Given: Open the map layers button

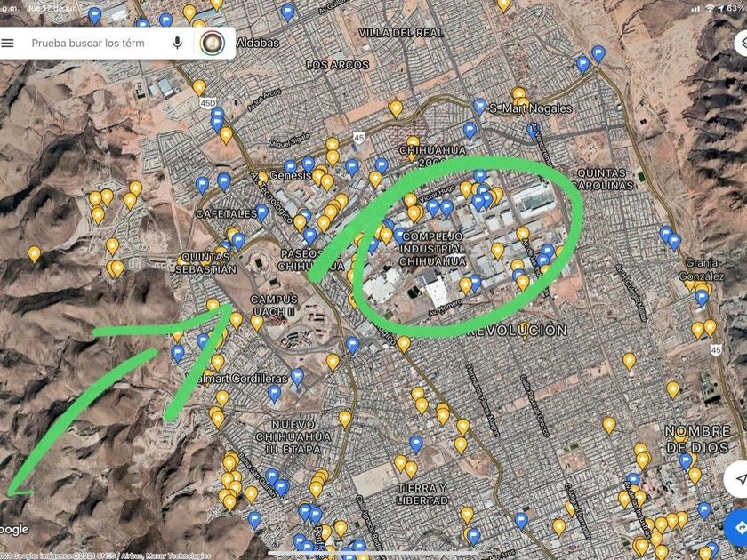Looking at the screenshot, I should pos(742,44).
